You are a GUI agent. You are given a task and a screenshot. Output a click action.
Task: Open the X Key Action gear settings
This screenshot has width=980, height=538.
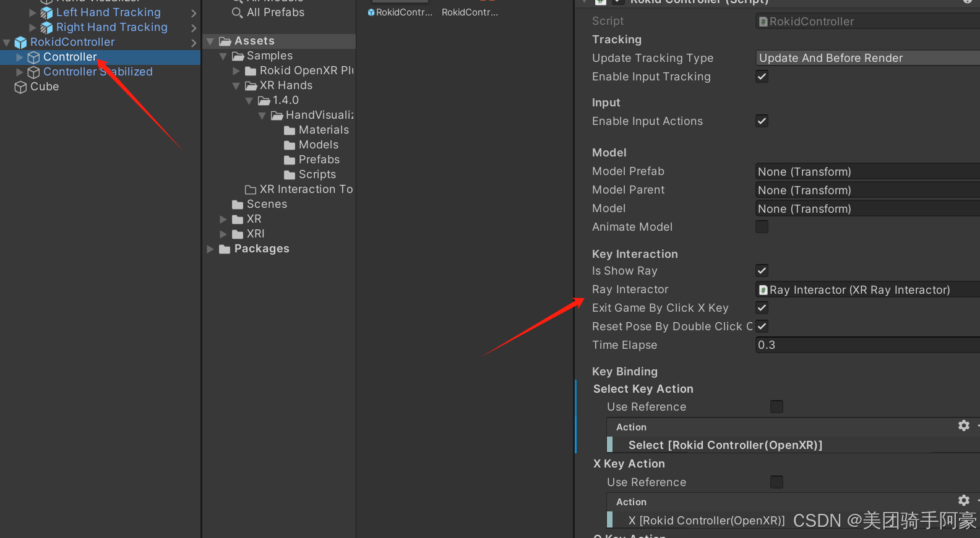click(964, 500)
